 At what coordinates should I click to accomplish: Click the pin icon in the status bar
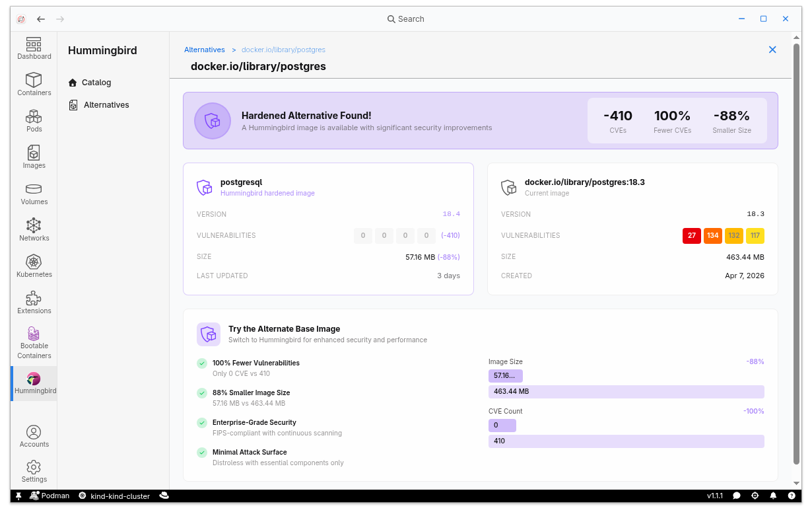[18, 496]
